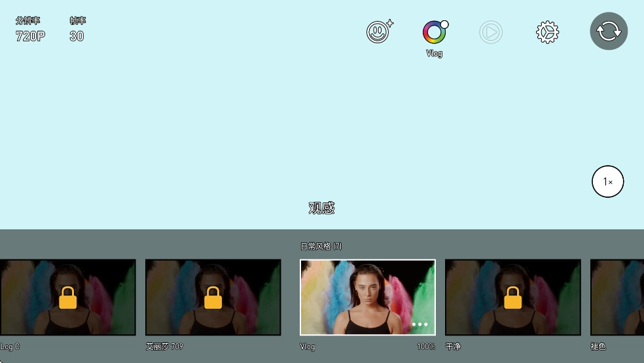The image size is (644, 363).
Task: Select the locked 艾丽莎 709 look thumbnail
Action: pyautogui.click(x=213, y=297)
